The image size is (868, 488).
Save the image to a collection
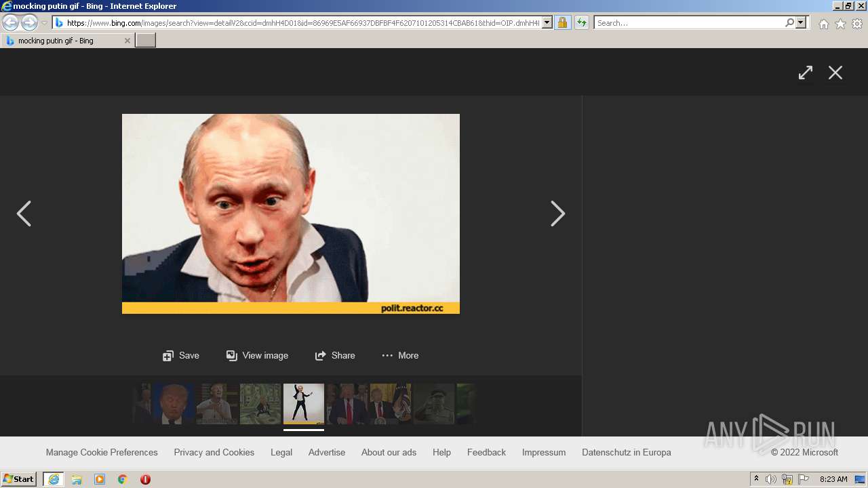pyautogui.click(x=181, y=355)
